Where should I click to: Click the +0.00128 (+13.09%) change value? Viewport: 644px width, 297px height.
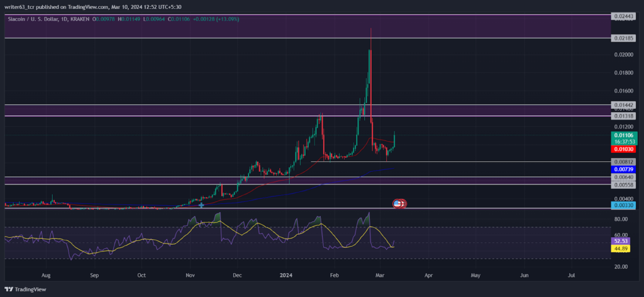(x=216, y=19)
